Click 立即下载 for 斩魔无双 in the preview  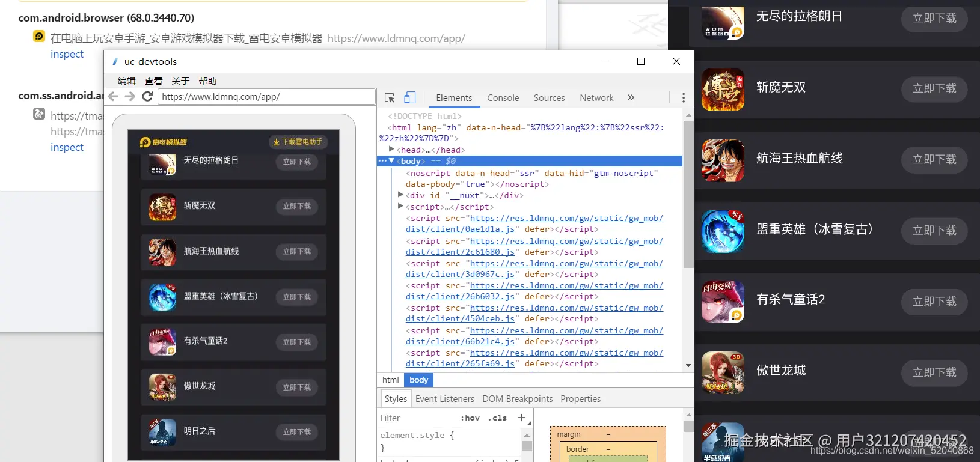point(297,206)
